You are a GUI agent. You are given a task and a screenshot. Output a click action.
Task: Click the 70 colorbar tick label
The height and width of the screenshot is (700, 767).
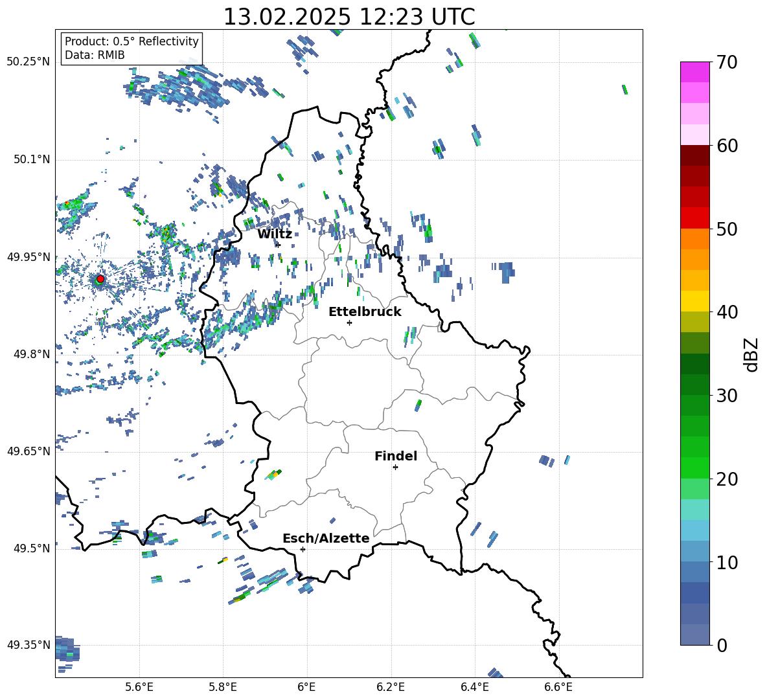(727, 63)
